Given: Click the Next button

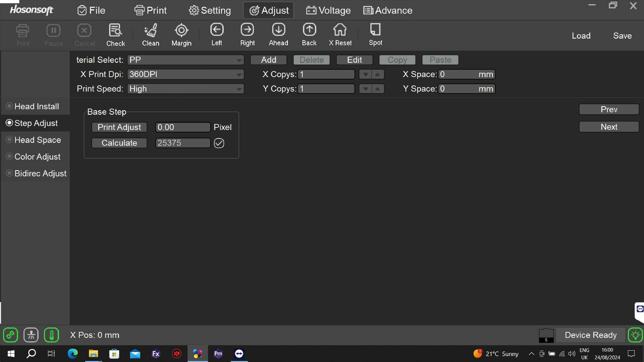Looking at the screenshot, I should pos(609,127).
